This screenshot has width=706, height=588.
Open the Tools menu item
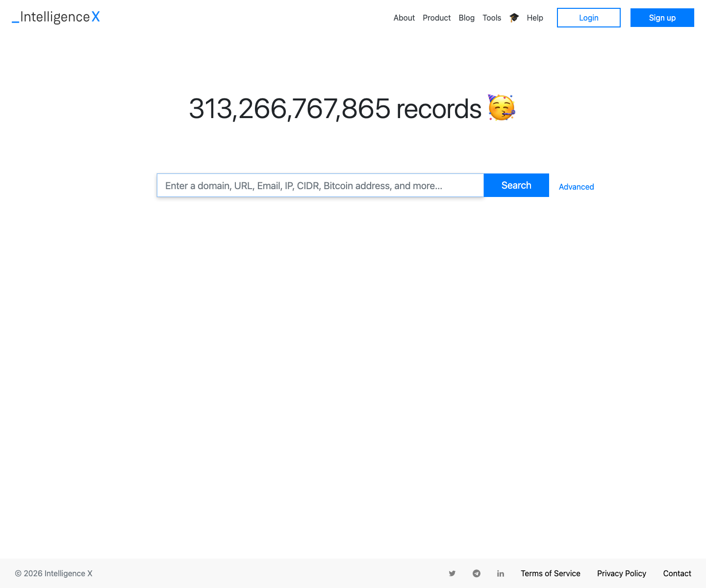(492, 18)
